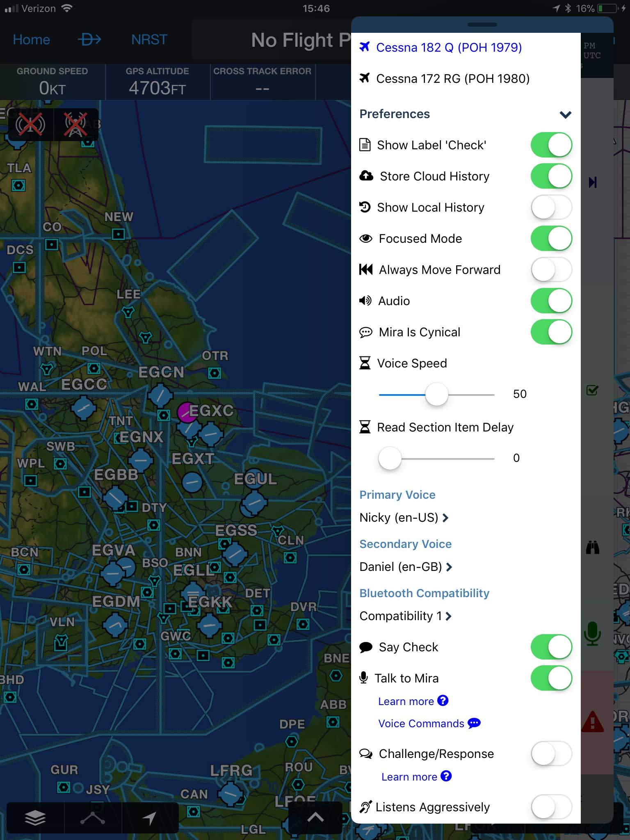Tap the speaker icon next to Audio
This screenshot has width=630, height=840.
pos(365,301)
